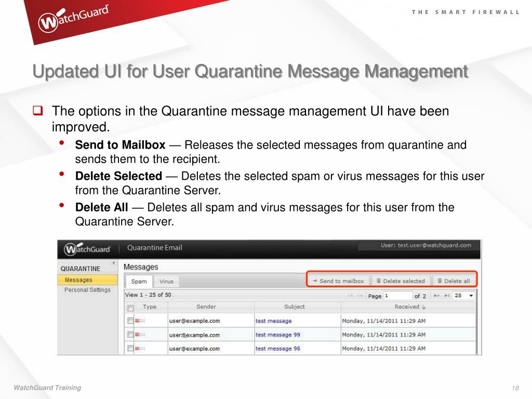The height and width of the screenshot is (399, 532).
Task: Click the WatchGuard logo in Quarantine Email header
Action: point(87,249)
